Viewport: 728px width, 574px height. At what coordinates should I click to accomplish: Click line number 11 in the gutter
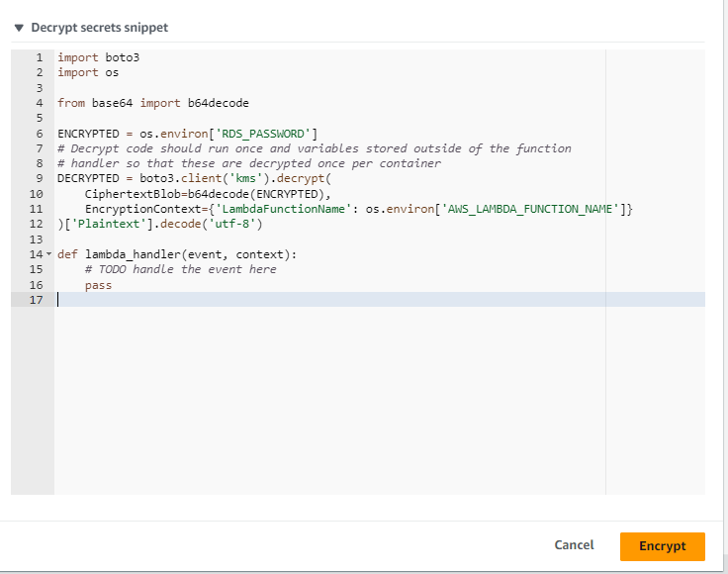pyautogui.click(x=37, y=209)
